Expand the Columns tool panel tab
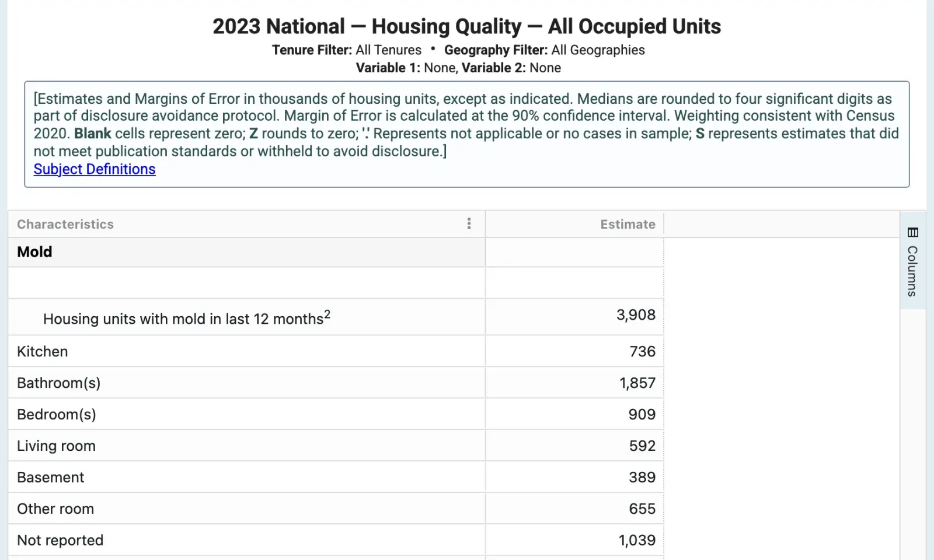 [x=913, y=260]
